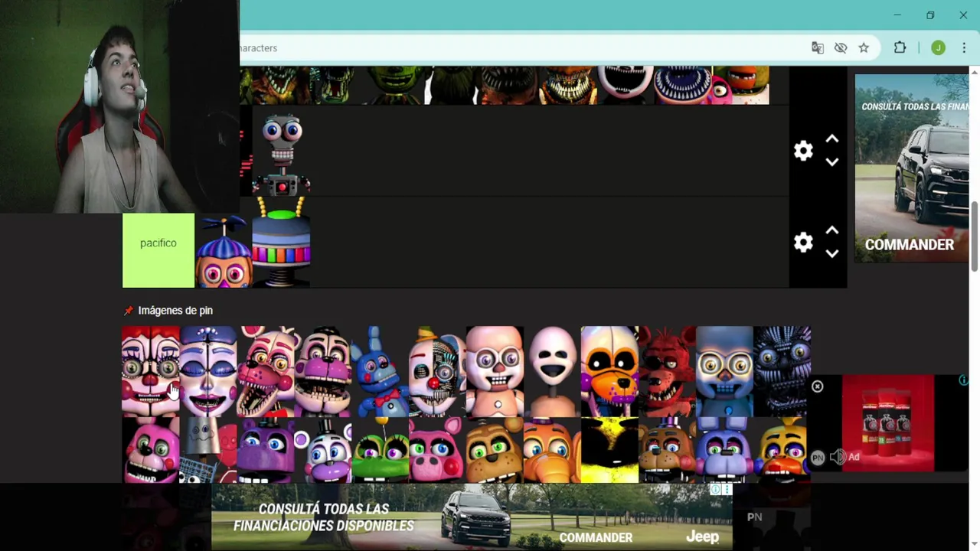Open the bottom Commander Jeep banner ad

point(472,517)
